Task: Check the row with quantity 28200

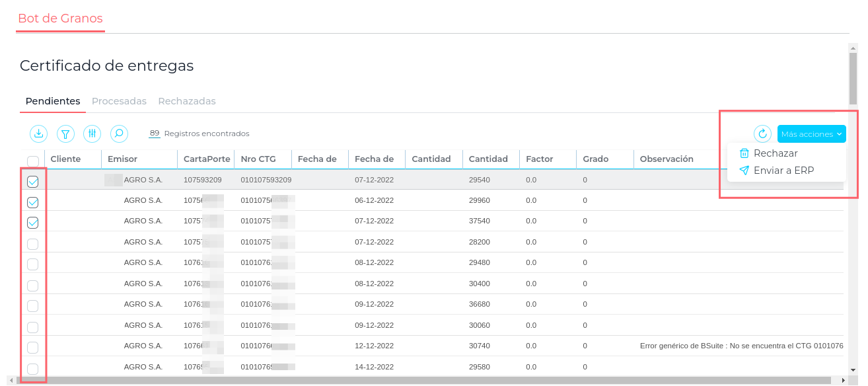Action: click(x=32, y=244)
